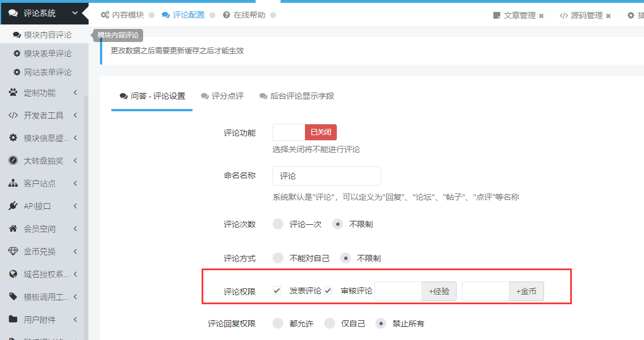Close the 文章管理 tab
The image size is (644, 340).
pyautogui.click(x=541, y=16)
